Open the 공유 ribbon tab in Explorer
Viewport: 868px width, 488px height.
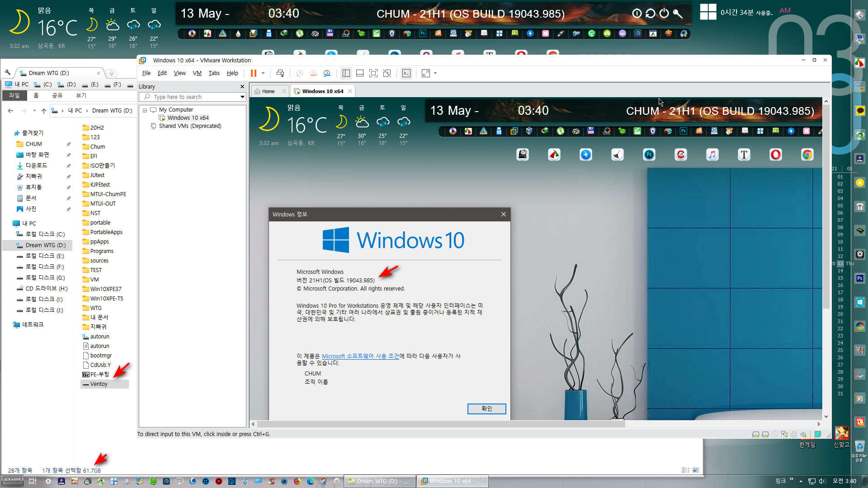[57, 96]
